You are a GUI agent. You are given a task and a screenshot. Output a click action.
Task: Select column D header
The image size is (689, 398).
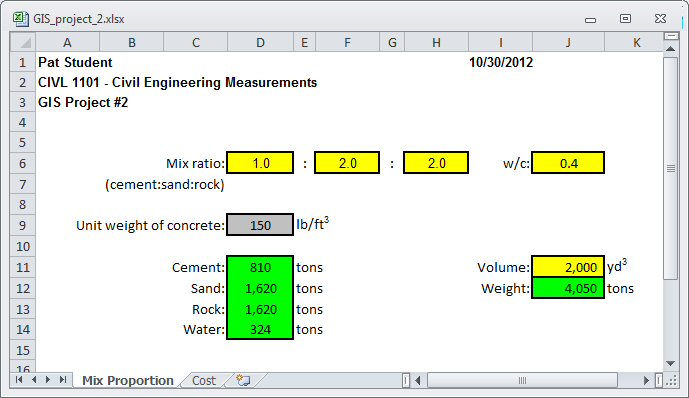click(261, 43)
